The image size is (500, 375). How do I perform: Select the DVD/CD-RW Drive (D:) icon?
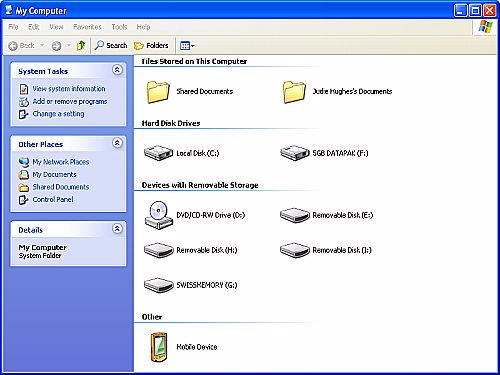coord(159,215)
